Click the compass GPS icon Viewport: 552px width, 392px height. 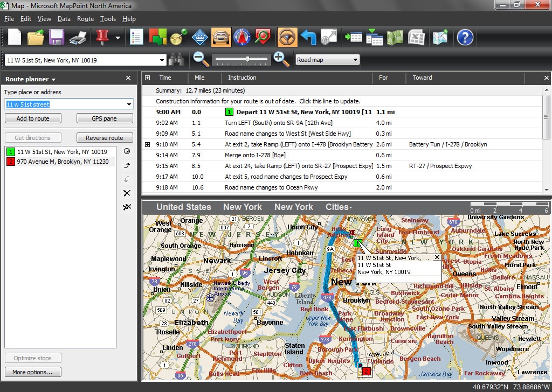pos(242,37)
